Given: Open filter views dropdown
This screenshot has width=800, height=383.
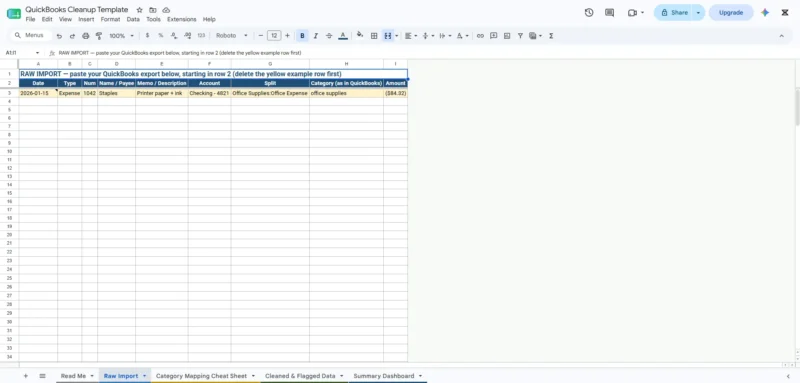Looking at the screenshot, I should (x=535, y=36).
